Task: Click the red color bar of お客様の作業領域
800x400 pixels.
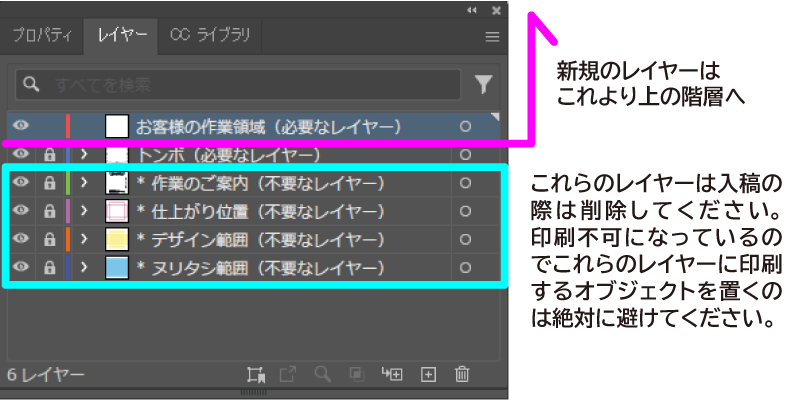Action: click(68, 126)
